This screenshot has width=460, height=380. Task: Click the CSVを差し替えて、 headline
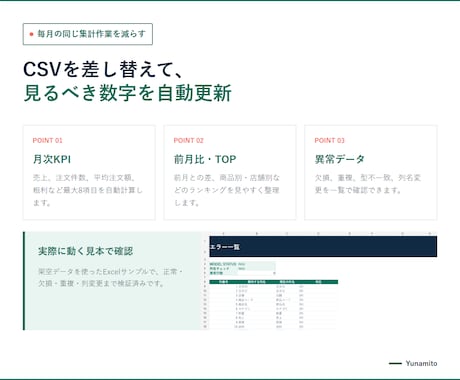(103, 69)
